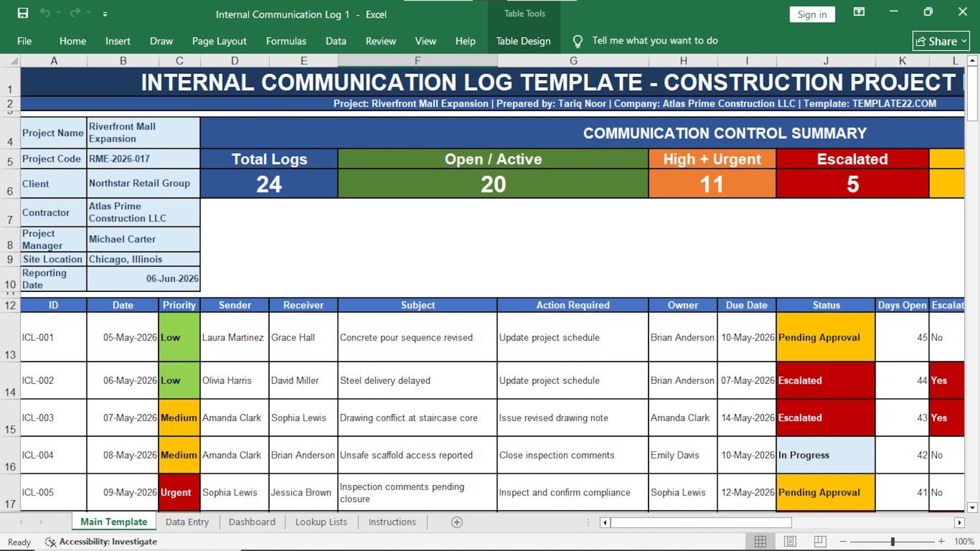Click the zoom slider handle
This screenshot has height=551, width=980.
click(892, 541)
